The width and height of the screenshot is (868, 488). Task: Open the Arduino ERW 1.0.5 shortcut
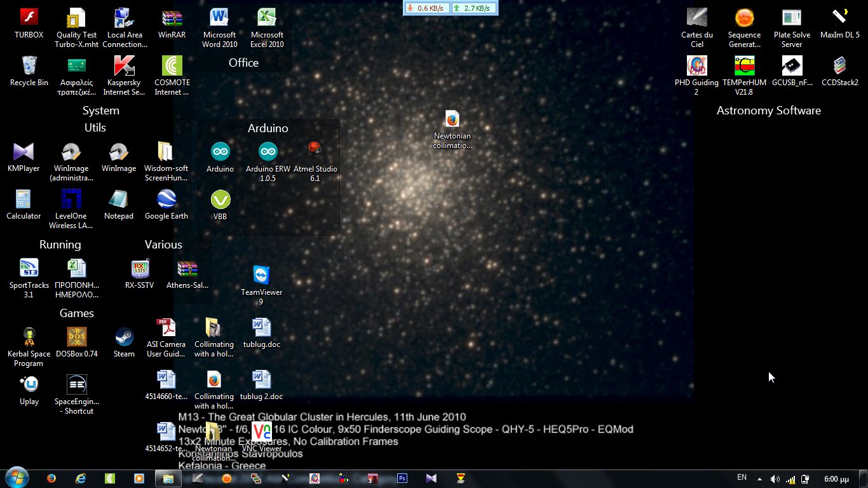click(x=268, y=162)
